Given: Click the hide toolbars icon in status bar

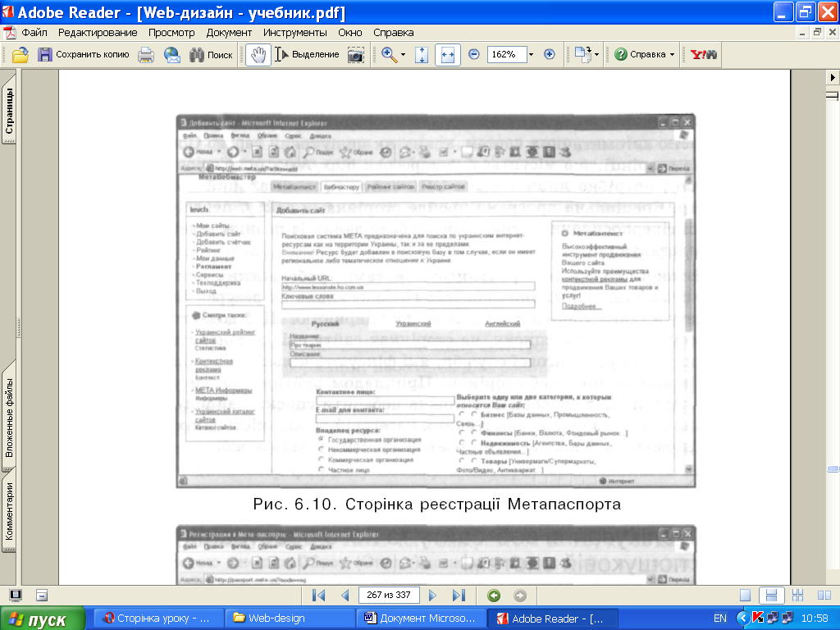Looking at the screenshot, I should tap(42, 596).
